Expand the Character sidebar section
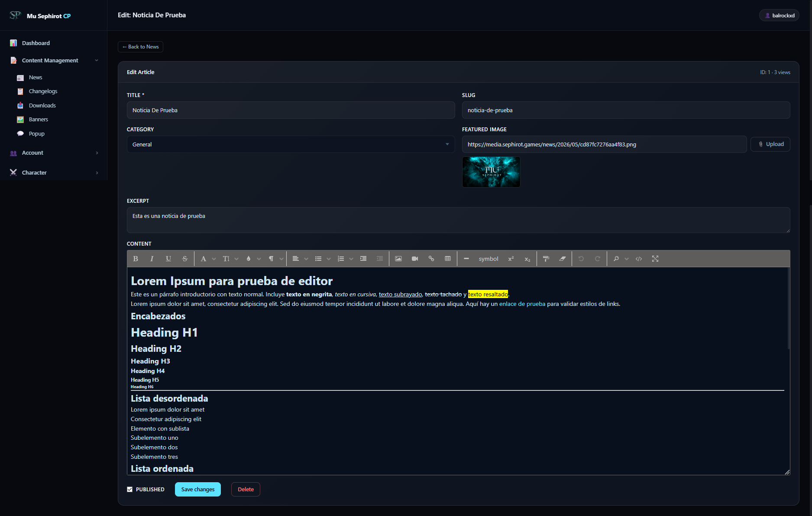The image size is (812, 516). click(54, 172)
